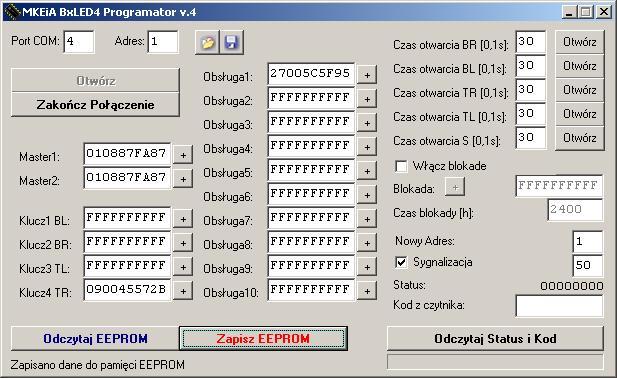Viewport: 617px width, 378px height.
Task: Click the Obsługa2 code field
Action: point(311,98)
